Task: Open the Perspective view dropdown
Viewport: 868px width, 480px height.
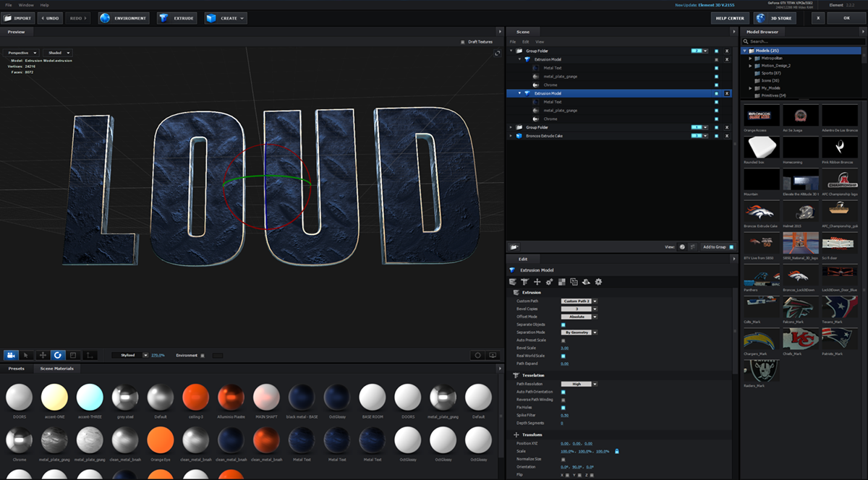Action: [x=22, y=53]
